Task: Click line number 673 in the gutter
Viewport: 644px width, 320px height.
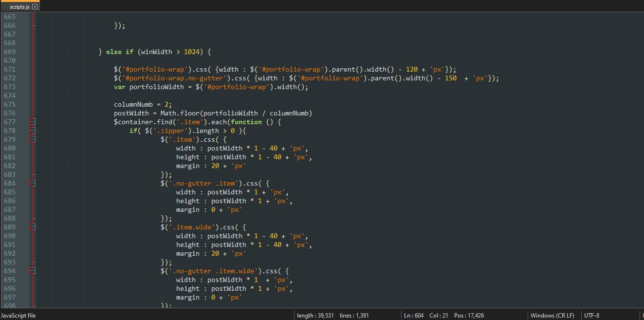Action: [10, 87]
